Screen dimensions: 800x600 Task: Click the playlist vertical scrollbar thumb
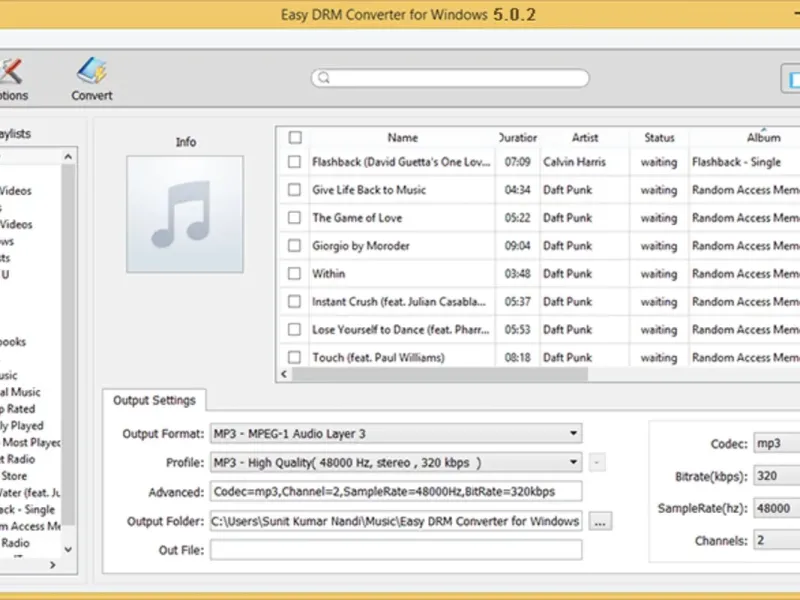[x=68, y=344]
